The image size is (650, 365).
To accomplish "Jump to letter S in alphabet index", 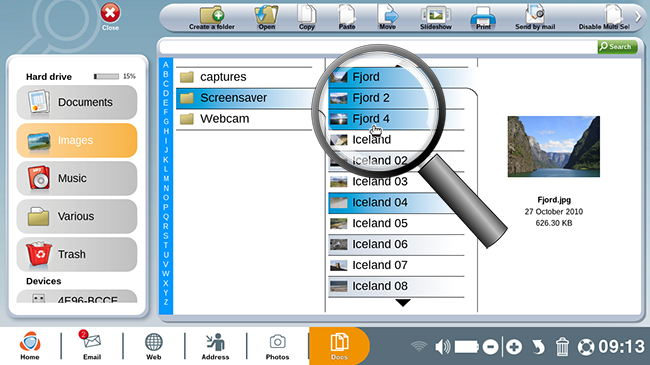I will point(166,236).
